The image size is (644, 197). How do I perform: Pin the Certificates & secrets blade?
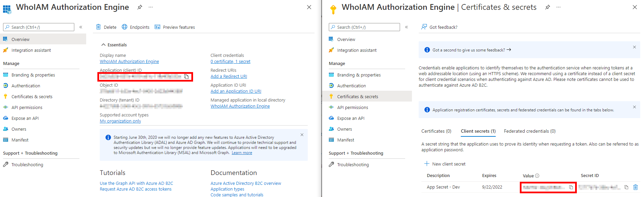(547, 7)
